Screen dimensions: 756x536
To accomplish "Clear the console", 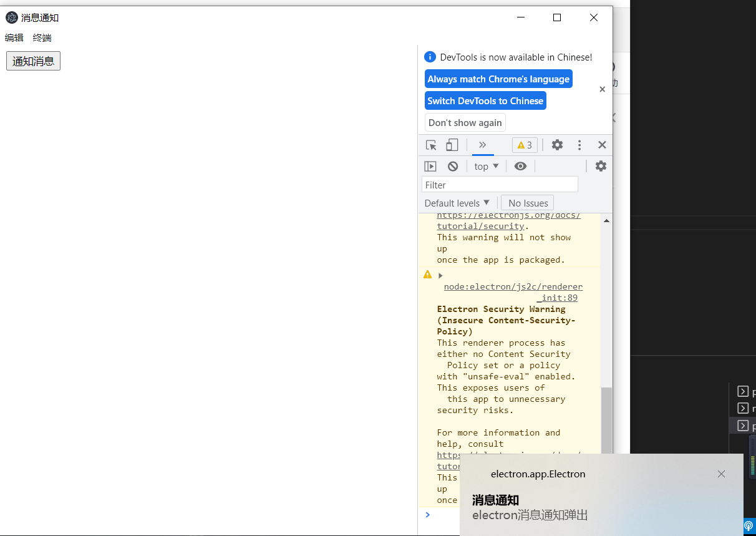I will click(453, 166).
